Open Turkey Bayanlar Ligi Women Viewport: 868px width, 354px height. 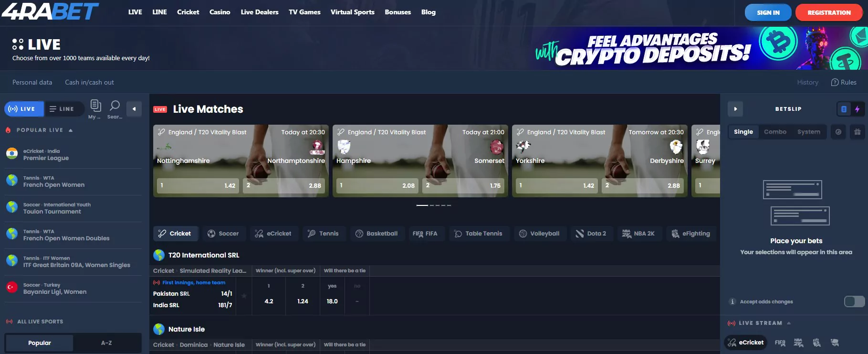[73, 288]
